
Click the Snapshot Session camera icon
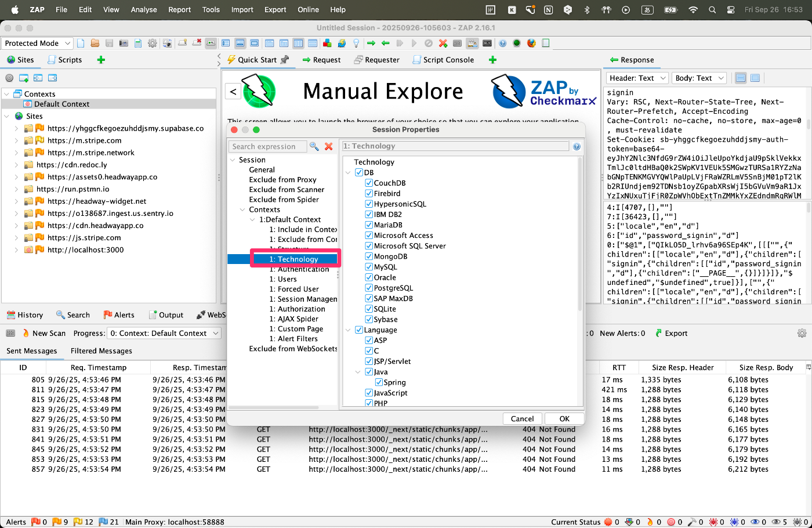124,43
